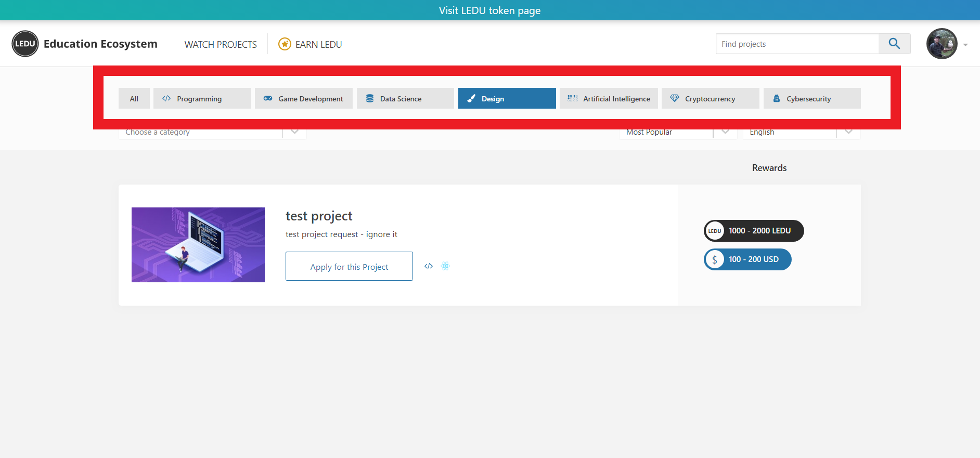
Task: Open the test project thumbnail image
Action: pos(198,245)
